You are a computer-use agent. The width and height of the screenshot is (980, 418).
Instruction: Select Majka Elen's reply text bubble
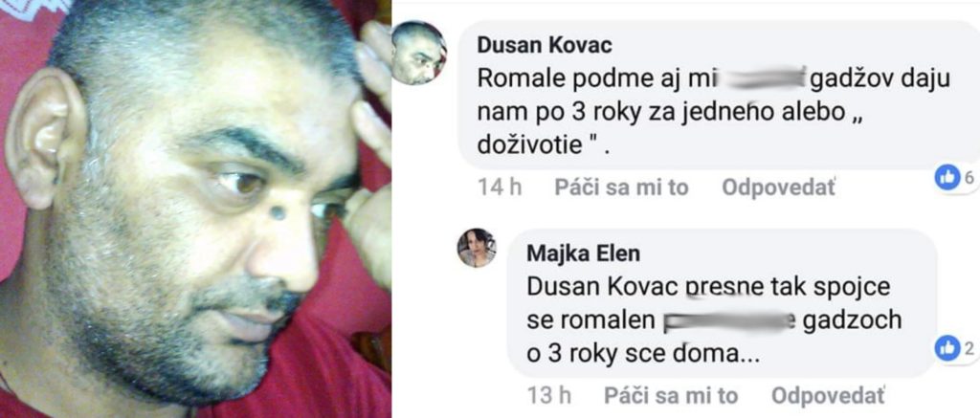coord(723,303)
